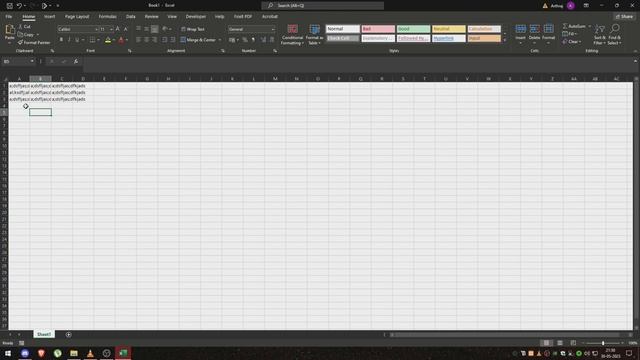Expand the Merge & Center dropdown arrow
The width and height of the screenshot is (640, 360).
[x=220, y=40]
